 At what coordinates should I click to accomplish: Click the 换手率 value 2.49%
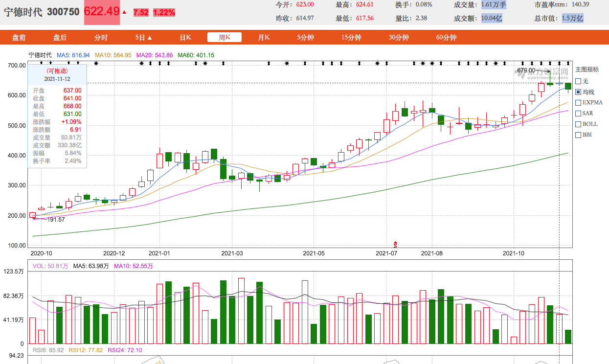click(73, 161)
